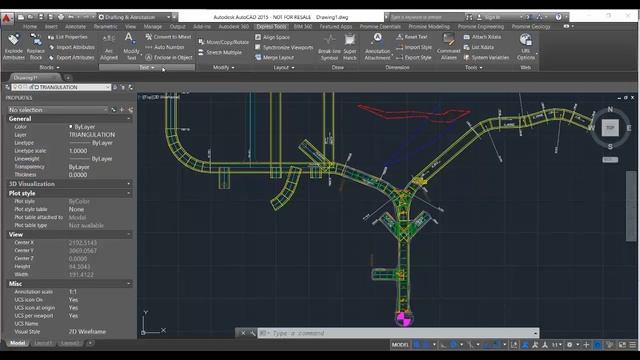Expand the Modify panel flyout

(x=224, y=67)
